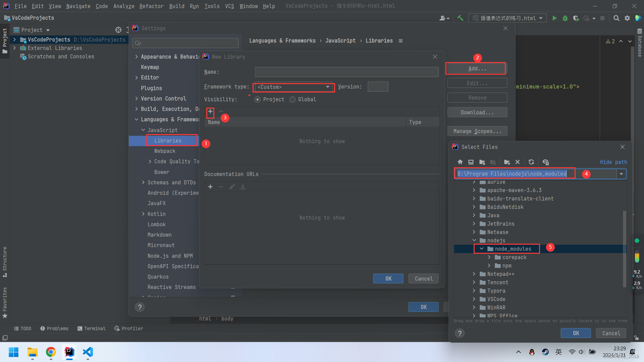This screenshot has width=644, height=362.
Task: Open the Terminal tool window tab
Action: (x=92, y=328)
